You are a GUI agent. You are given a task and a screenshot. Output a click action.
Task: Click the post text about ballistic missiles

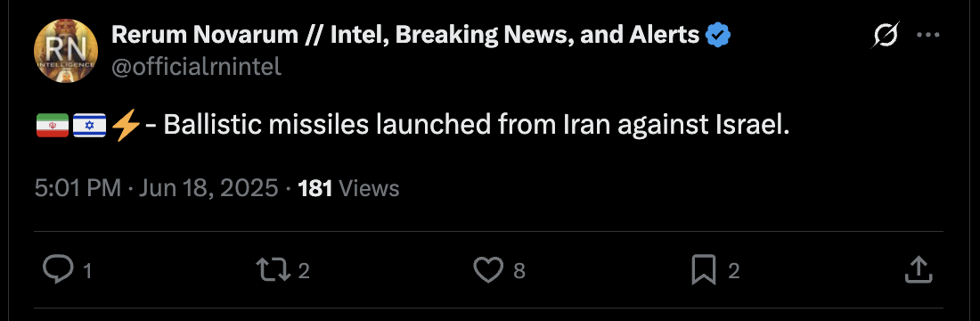[477, 126]
